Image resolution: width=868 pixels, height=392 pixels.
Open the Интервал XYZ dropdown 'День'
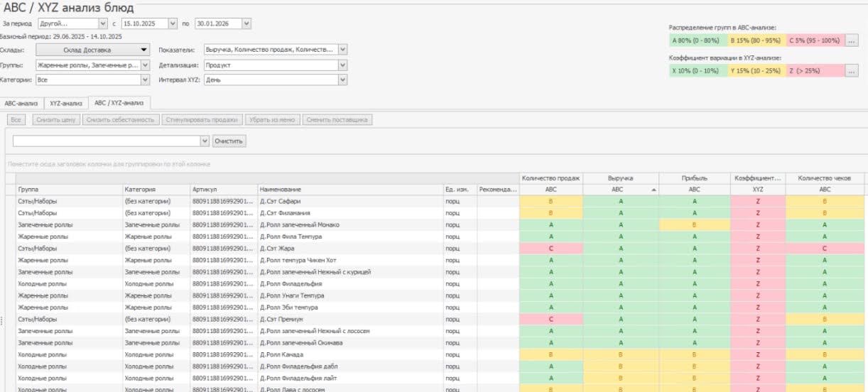pos(342,80)
